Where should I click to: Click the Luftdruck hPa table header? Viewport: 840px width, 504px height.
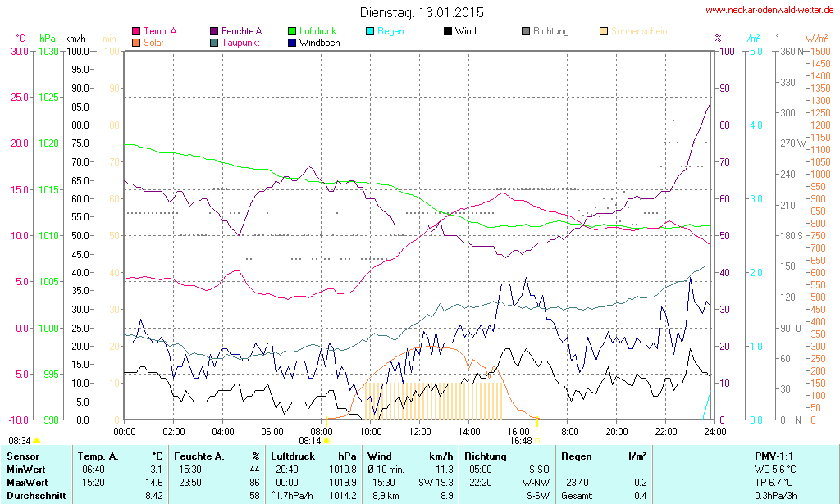click(x=313, y=456)
